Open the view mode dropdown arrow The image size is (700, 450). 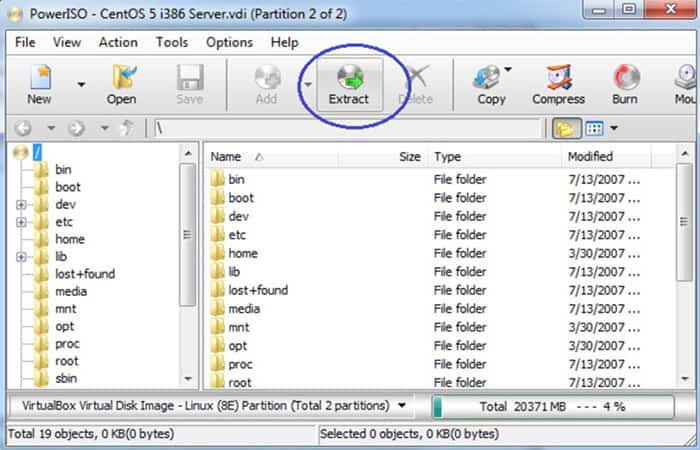pos(614,129)
